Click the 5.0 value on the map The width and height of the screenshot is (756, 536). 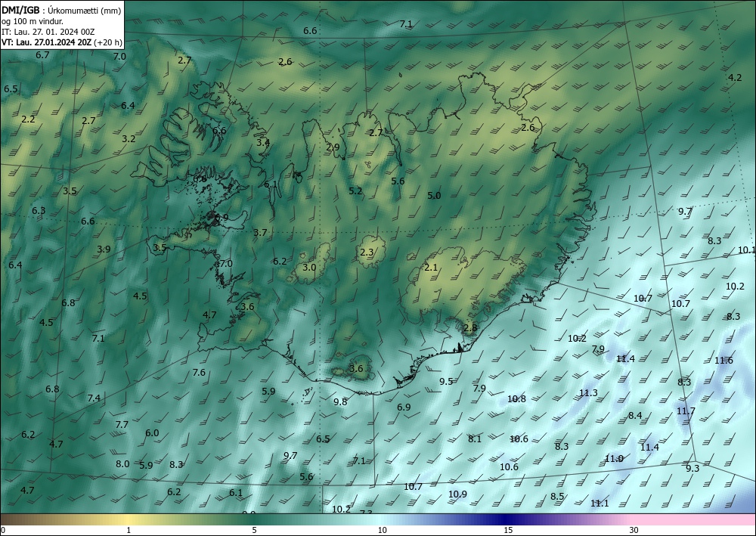[434, 195]
